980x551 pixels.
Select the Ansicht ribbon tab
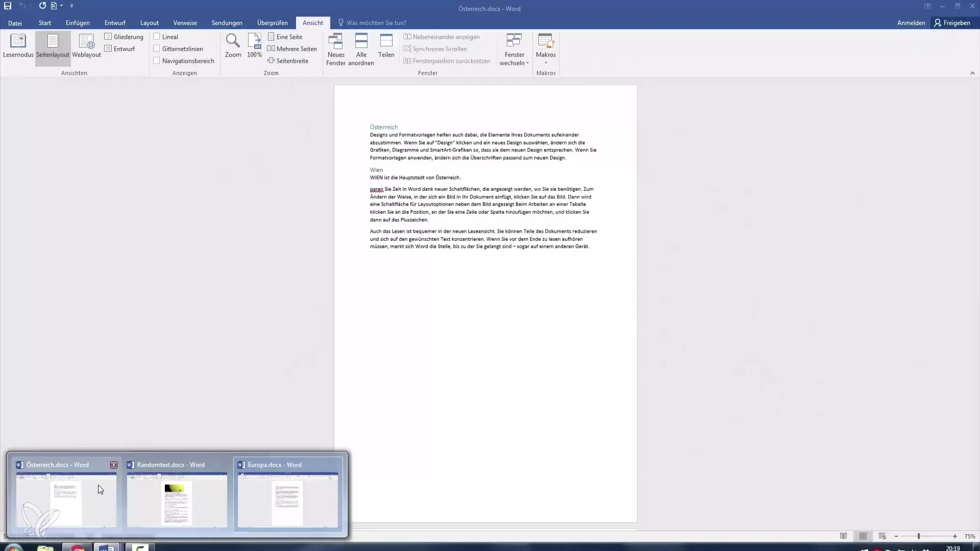[x=312, y=23]
